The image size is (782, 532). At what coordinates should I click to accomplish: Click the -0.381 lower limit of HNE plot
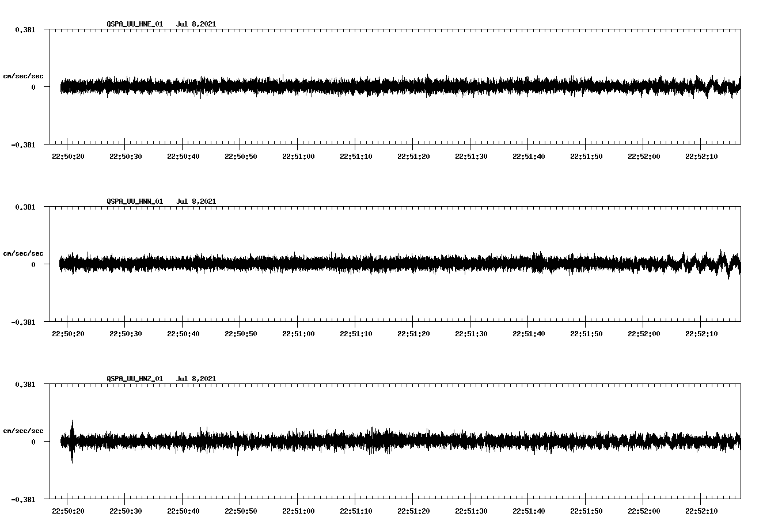click(x=22, y=145)
